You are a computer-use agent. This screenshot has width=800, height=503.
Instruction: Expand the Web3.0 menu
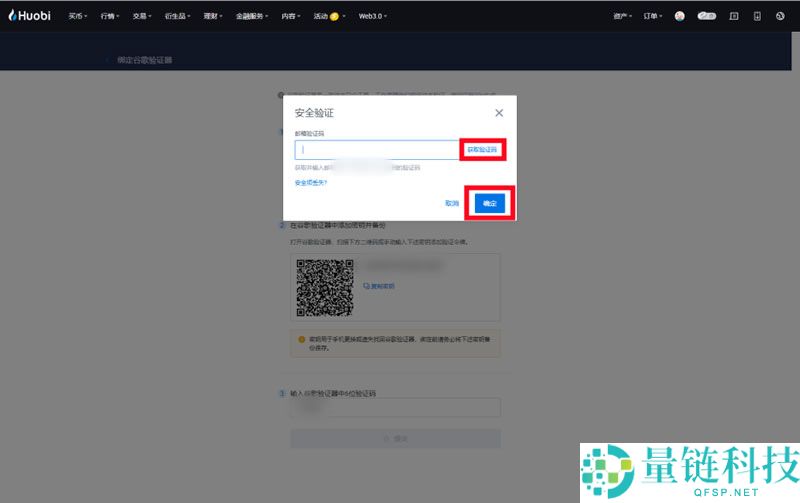coord(372,16)
